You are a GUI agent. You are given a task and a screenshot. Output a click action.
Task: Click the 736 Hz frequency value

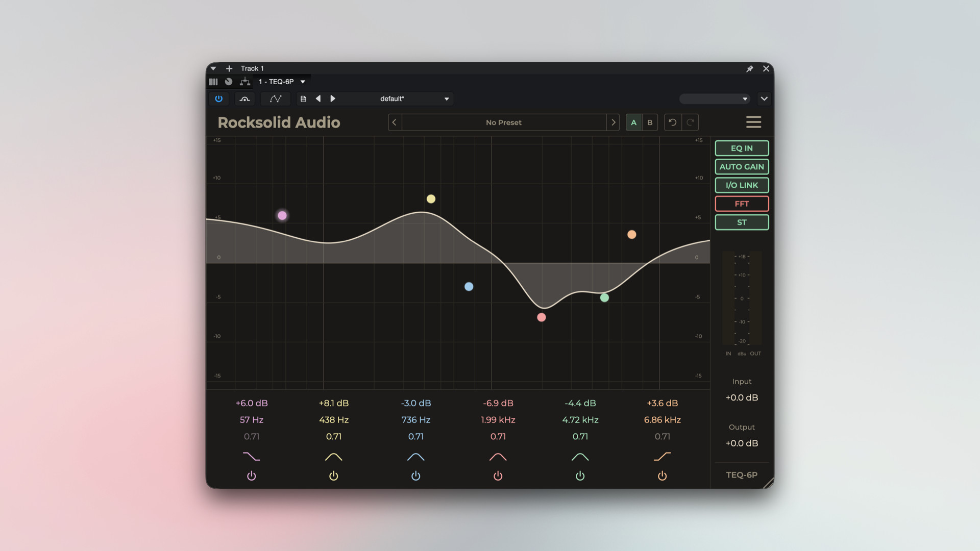click(x=416, y=420)
